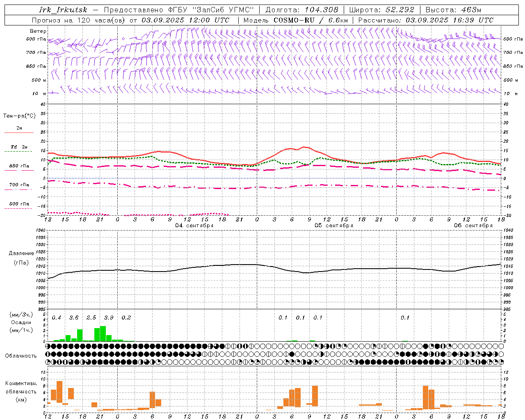The height and width of the screenshot is (420, 525).
Task: Click the 2.5 precipitation total
Action: click(91, 318)
